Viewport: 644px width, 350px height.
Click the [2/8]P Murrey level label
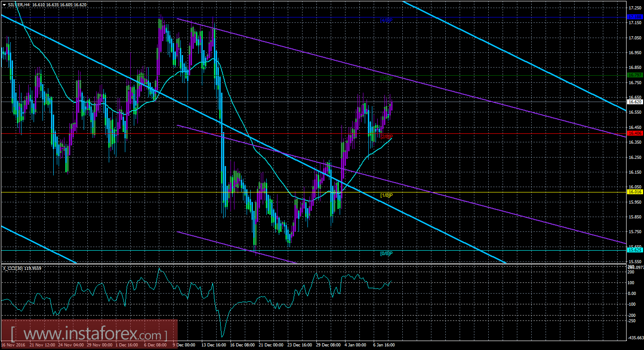(386, 137)
